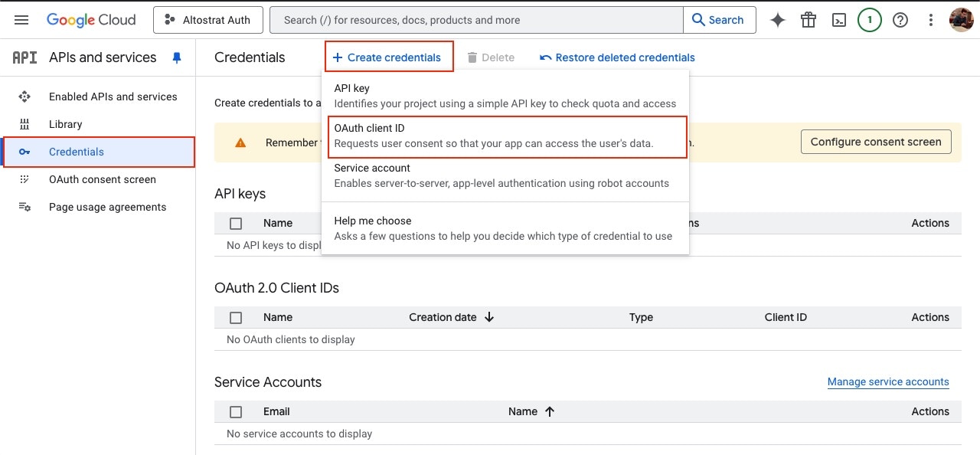Tick the Service Accounts select-all checkbox

(x=236, y=411)
